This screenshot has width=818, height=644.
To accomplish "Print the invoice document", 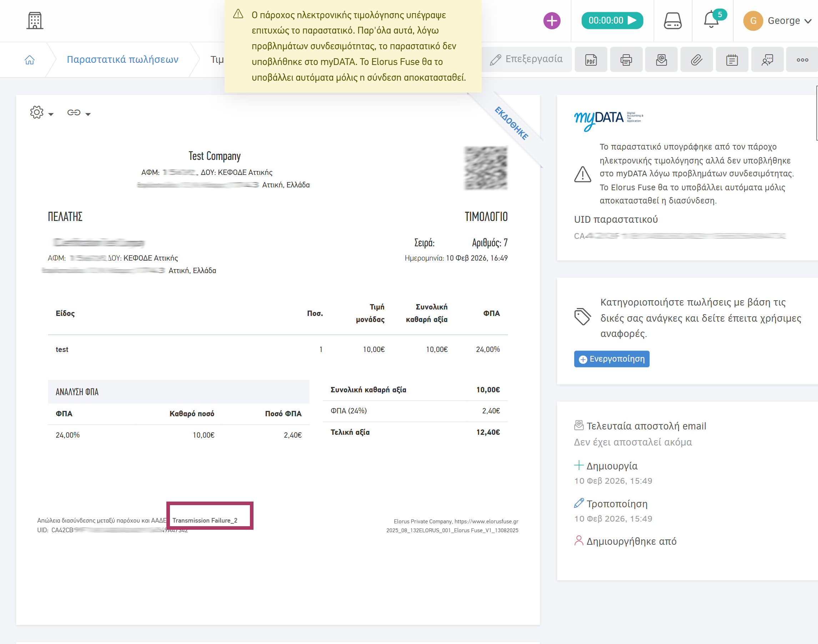I will point(626,60).
